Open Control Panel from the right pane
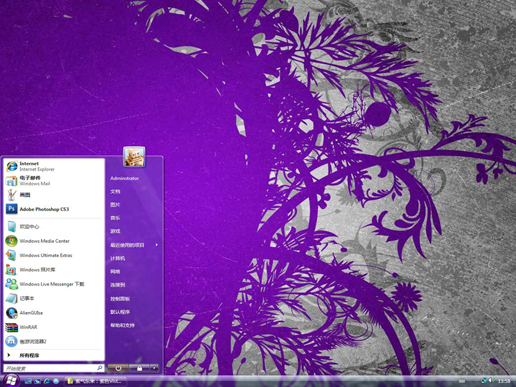The width and height of the screenshot is (516, 387). tap(120, 299)
